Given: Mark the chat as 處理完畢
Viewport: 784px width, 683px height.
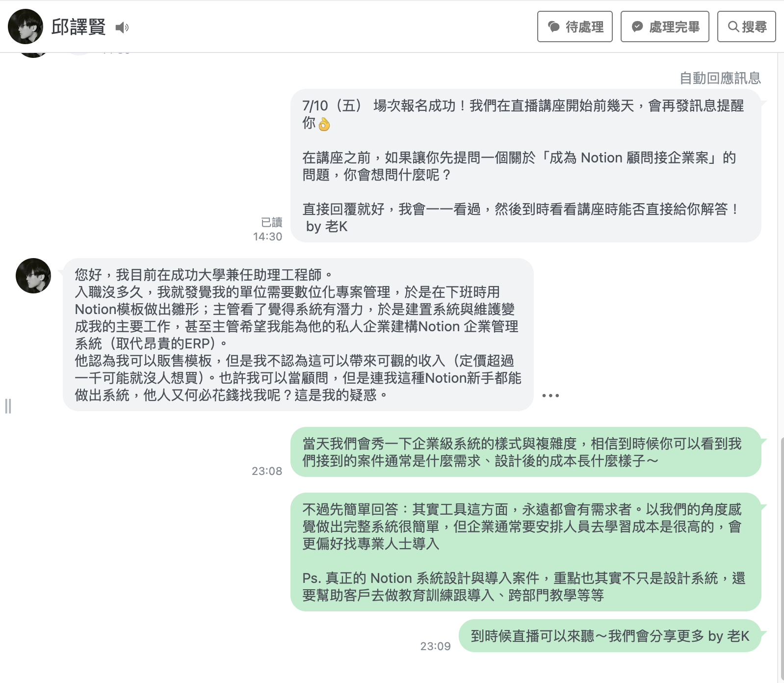Looking at the screenshot, I should [x=665, y=26].
